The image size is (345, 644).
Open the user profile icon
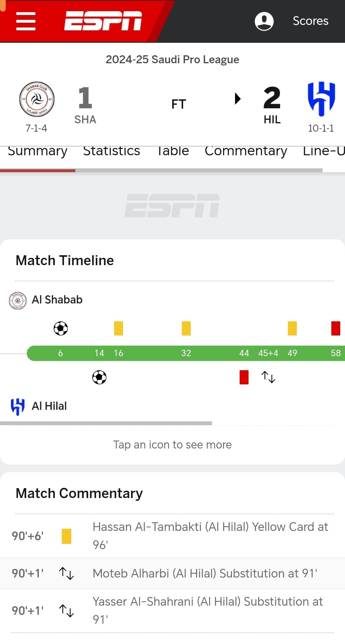(x=264, y=21)
